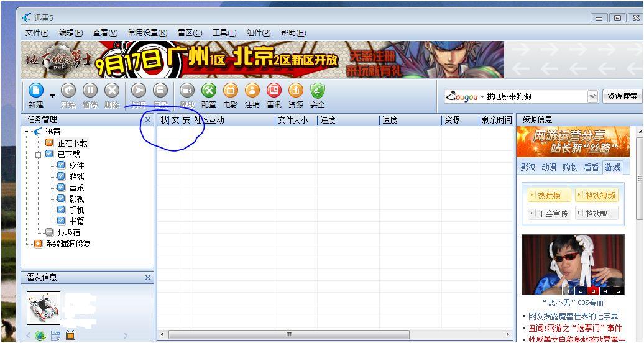
Task: Click the 游戏视频 button
Action: click(x=596, y=196)
